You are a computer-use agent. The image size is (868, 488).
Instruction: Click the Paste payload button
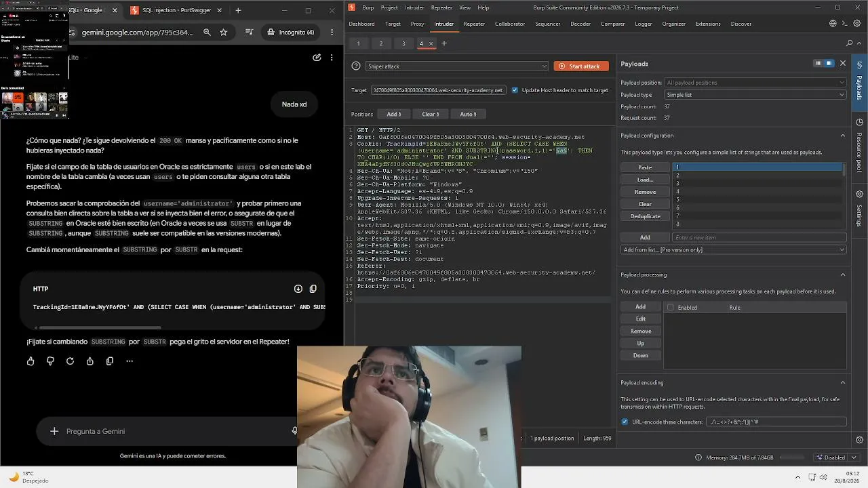(645, 167)
